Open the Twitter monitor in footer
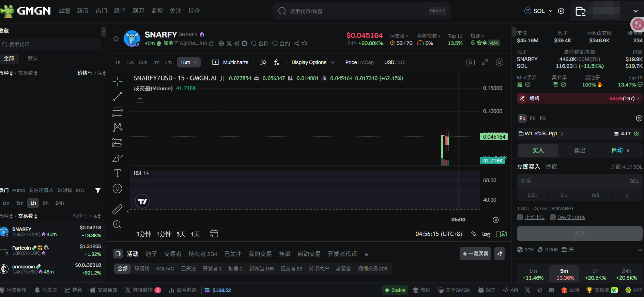Screen dimensions: 644x297 [143, 290]
